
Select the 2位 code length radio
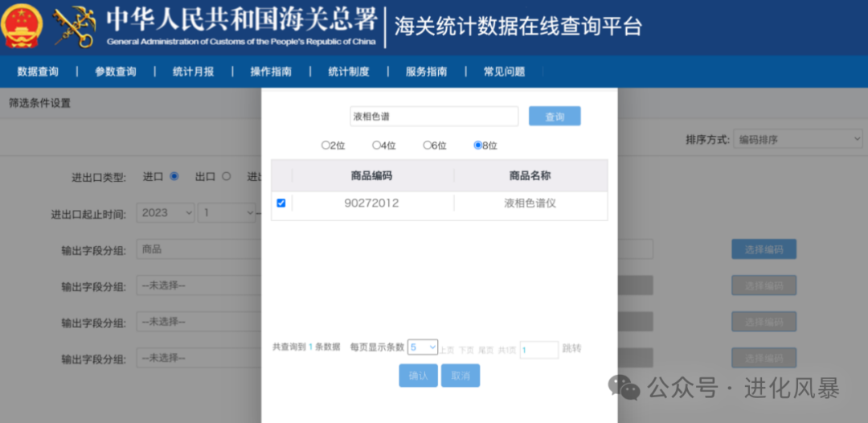coord(325,146)
